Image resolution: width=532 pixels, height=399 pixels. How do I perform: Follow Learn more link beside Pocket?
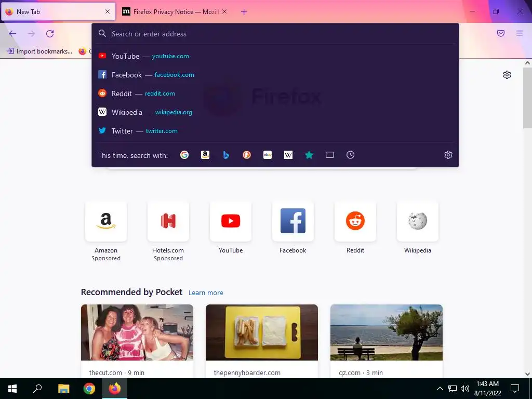point(206,293)
